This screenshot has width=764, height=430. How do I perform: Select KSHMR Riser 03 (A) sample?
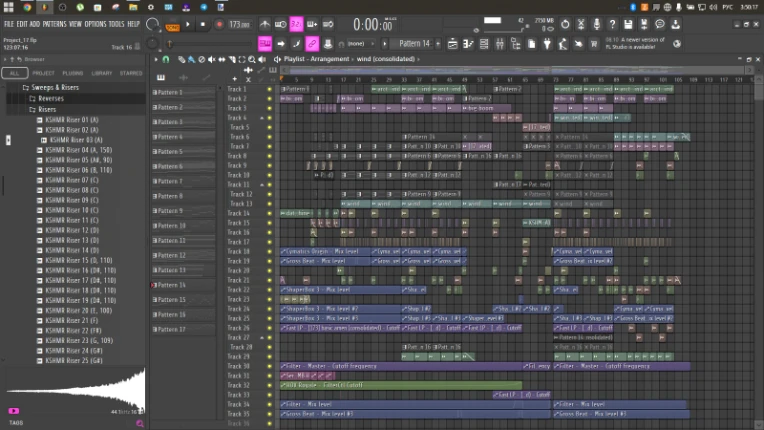[76, 140]
